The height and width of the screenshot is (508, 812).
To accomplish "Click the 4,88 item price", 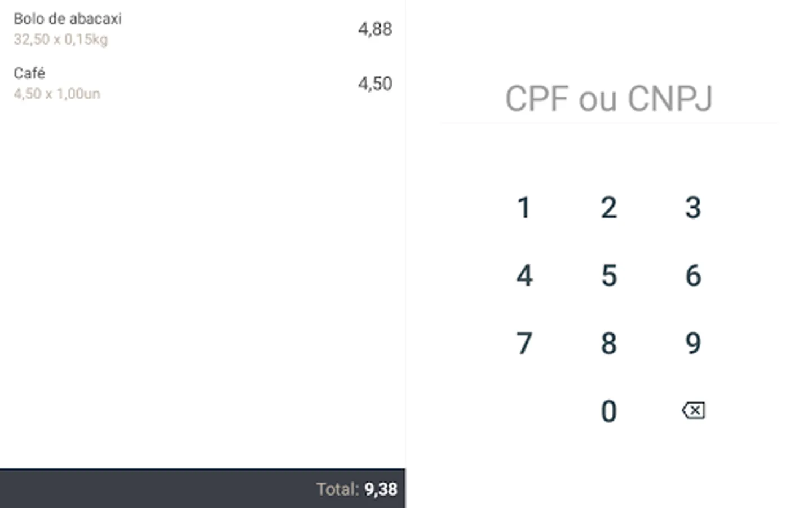I will (x=375, y=29).
